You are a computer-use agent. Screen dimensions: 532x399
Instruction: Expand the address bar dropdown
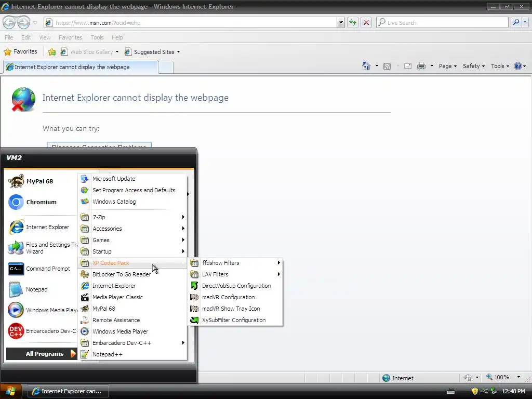pyautogui.click(x=341, y=23)
